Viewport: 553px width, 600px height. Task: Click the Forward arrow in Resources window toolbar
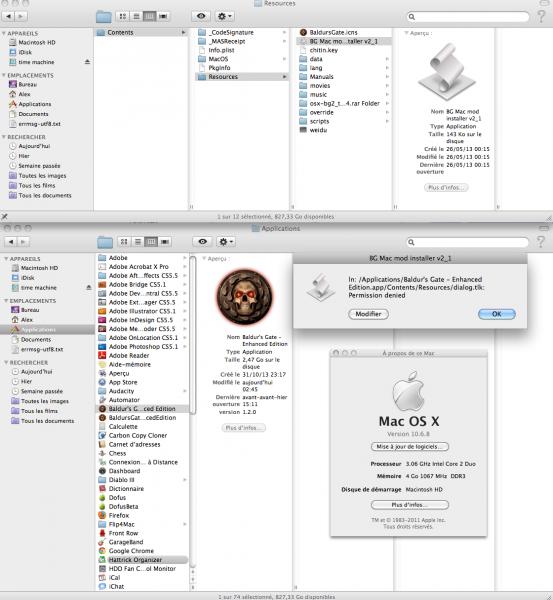[21, 16]
